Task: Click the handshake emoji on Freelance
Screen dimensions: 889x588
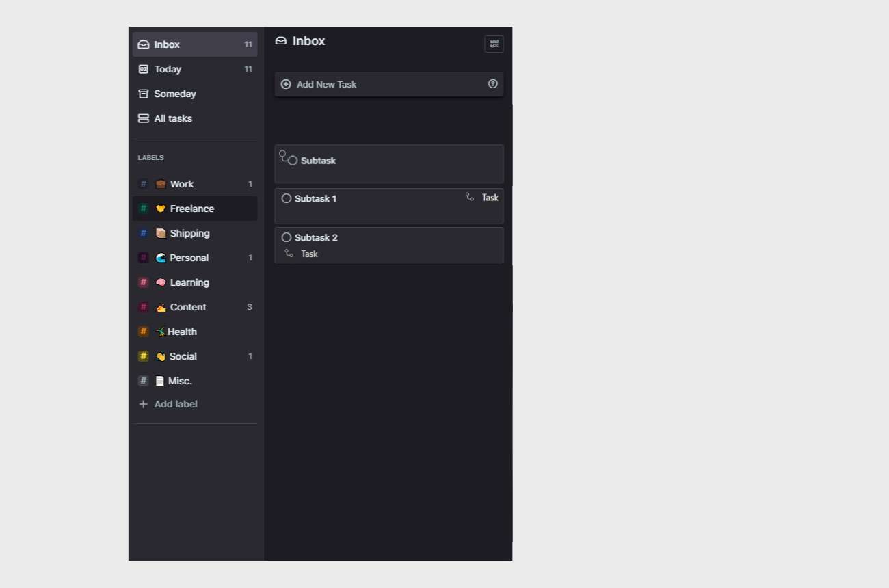Action: point(161,209)
